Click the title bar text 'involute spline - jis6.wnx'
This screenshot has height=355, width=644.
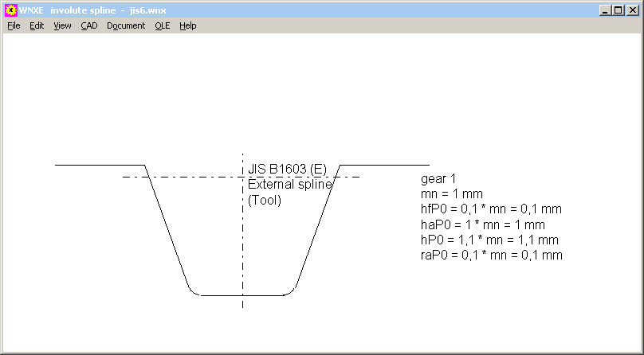point(108,10)
